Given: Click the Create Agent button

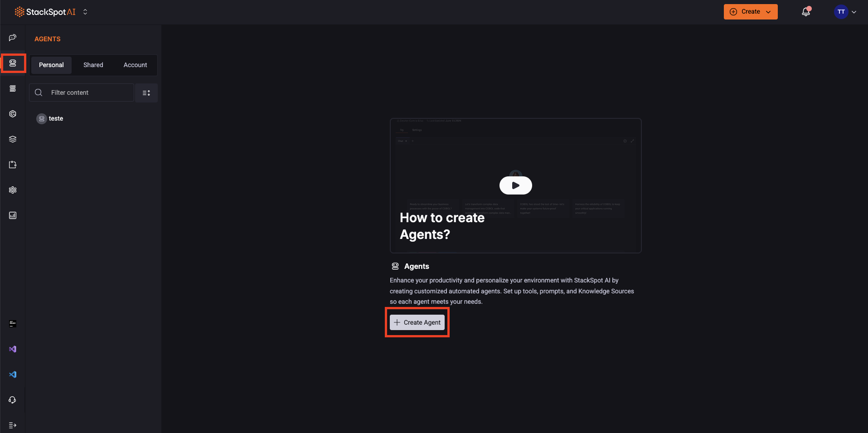Looking at the screenshot, I should click(x=417, y=322).
